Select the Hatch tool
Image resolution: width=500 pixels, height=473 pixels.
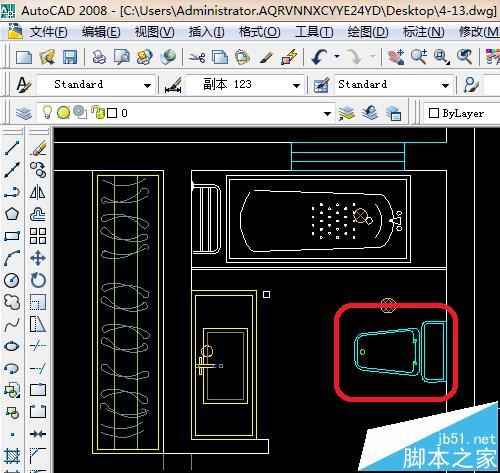click(12, 456)
